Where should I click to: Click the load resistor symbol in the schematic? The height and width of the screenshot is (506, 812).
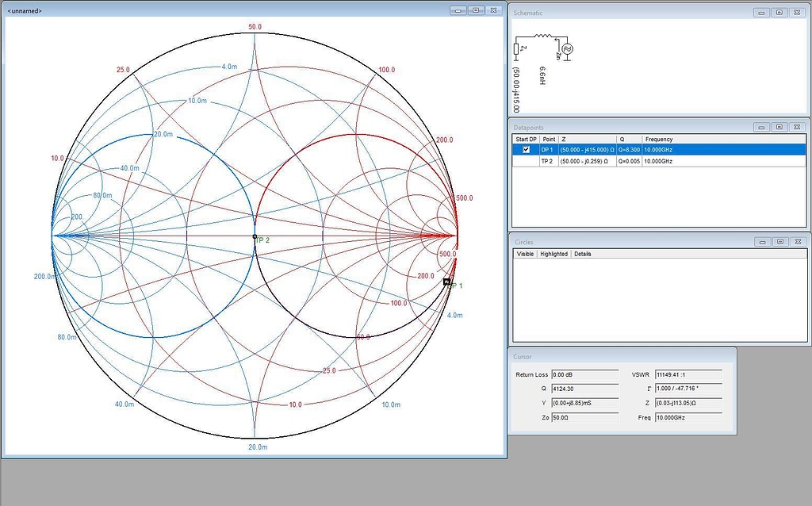(517, 49)
